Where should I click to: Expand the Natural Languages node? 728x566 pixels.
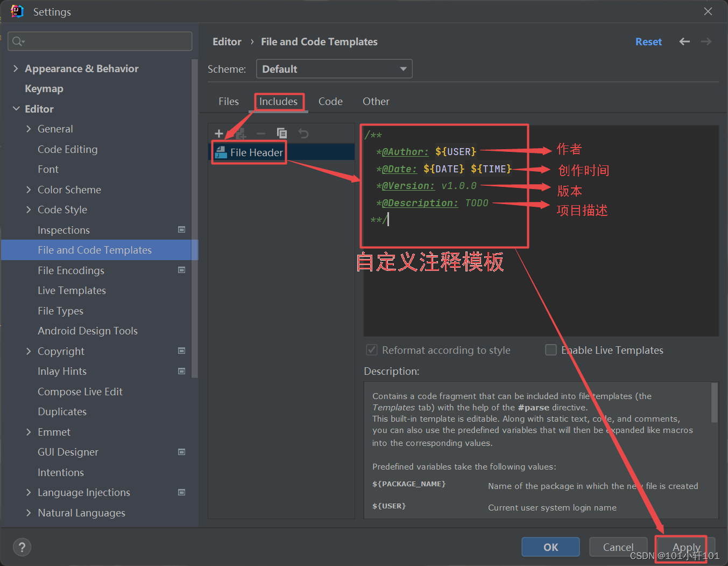pyautogui.click(x=29, y=513)
